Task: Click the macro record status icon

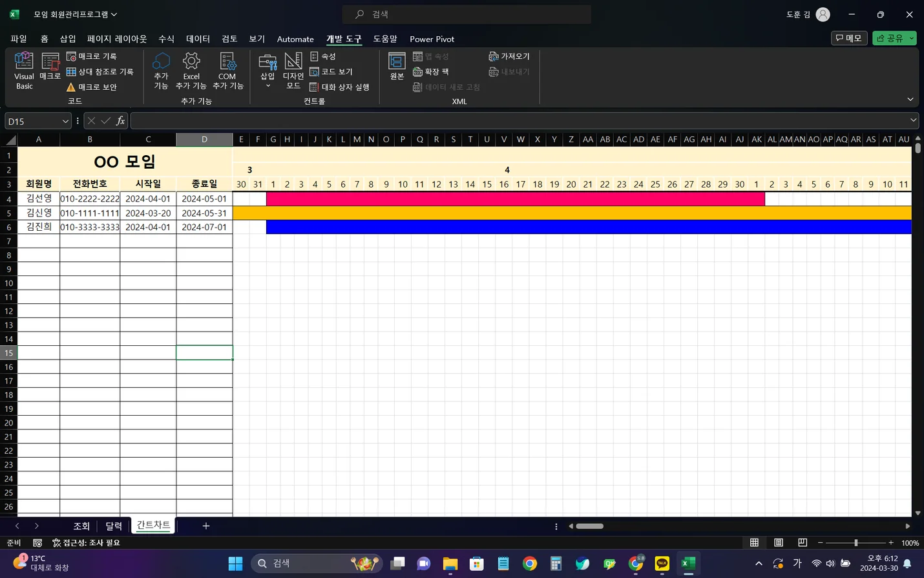Action: click(37, 543)
